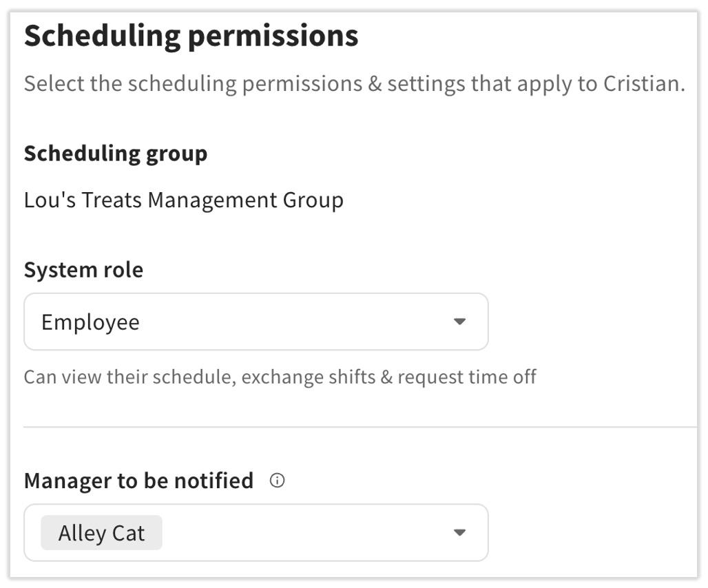
Task: Click the word Management in group name
Action: [212, 200]
